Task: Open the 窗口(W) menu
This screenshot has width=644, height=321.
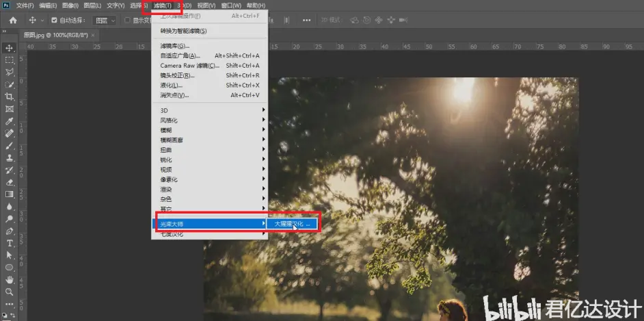Action: 231,5
